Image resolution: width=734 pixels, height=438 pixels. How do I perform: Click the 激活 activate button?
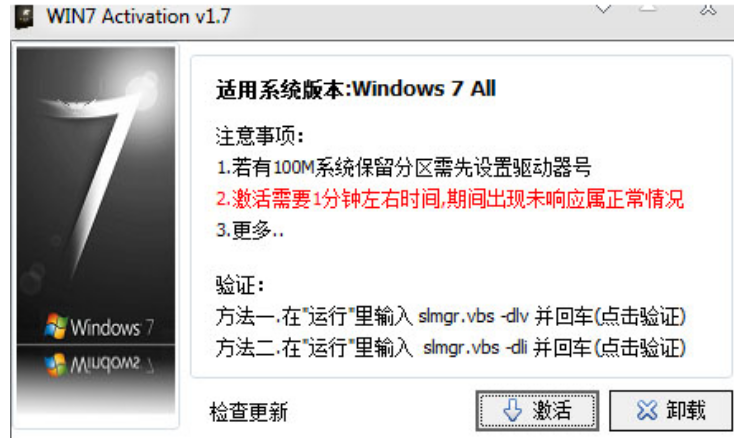tap(537, 410)
